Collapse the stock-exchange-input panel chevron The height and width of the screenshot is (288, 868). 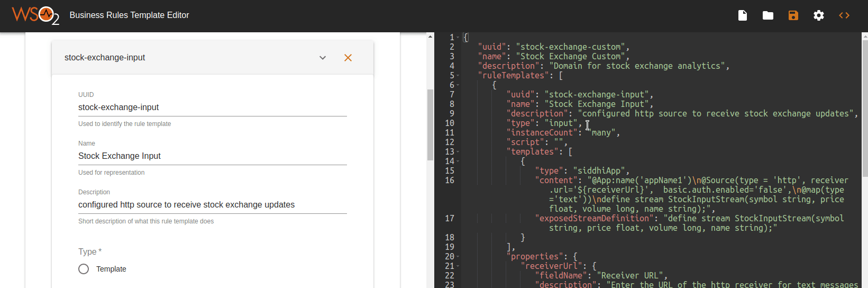point(323,58)
